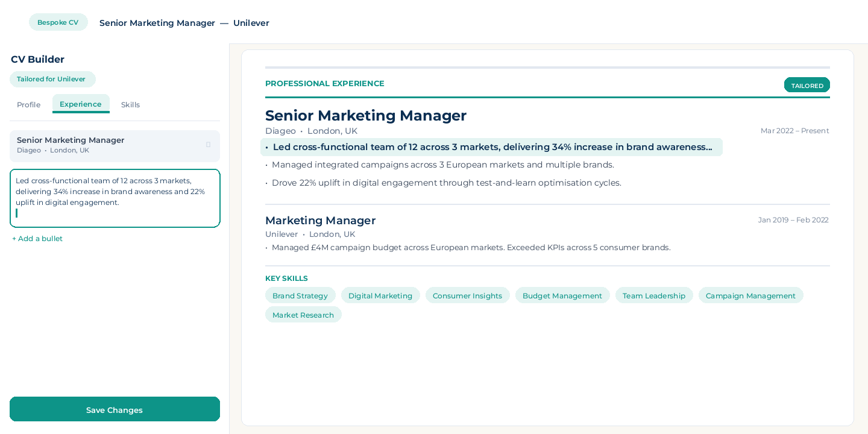Screen dimensions: 868x434
Task: Click the Brand Strategy skill chip
Action: tap(300, 295)
